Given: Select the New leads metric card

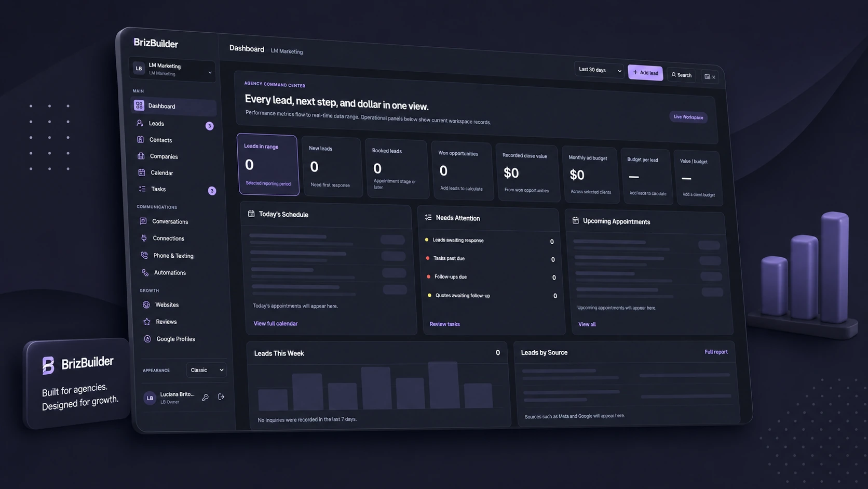Looking at the screenshot, I should pyautogui.click(x=332, y=167).
